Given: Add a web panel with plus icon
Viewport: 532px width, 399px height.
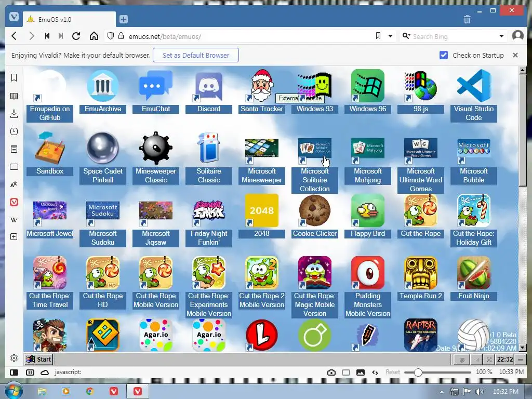Looking at the screenshot, I should pos(14,236).
